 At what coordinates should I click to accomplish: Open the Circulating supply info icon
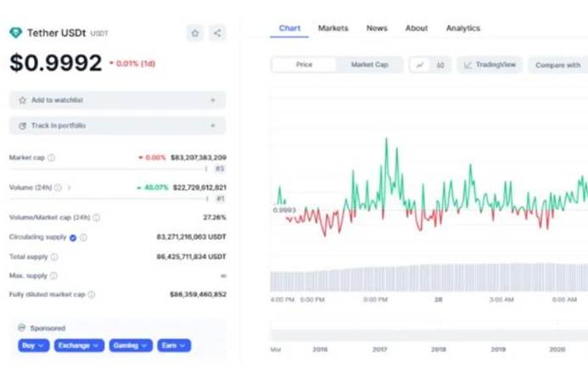84,237
